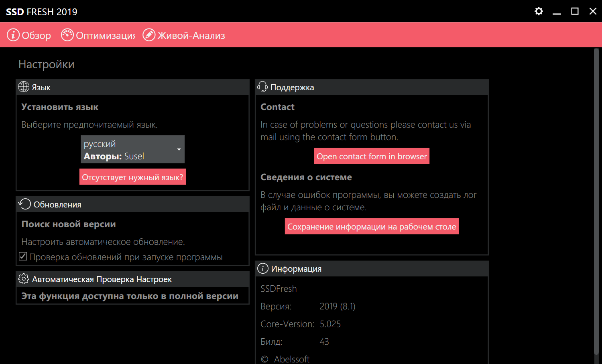Click the SSD FRESH 2019 window title

click(42, 12)
